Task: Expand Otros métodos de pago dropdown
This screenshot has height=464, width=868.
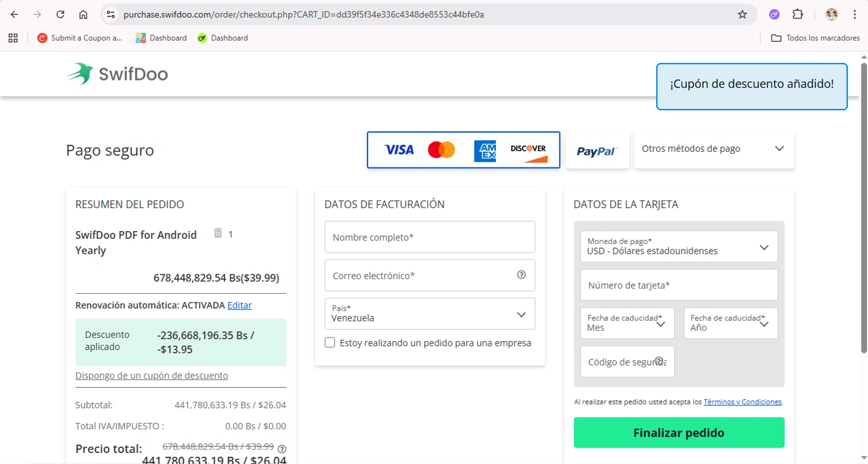Action: click(714, 149)
